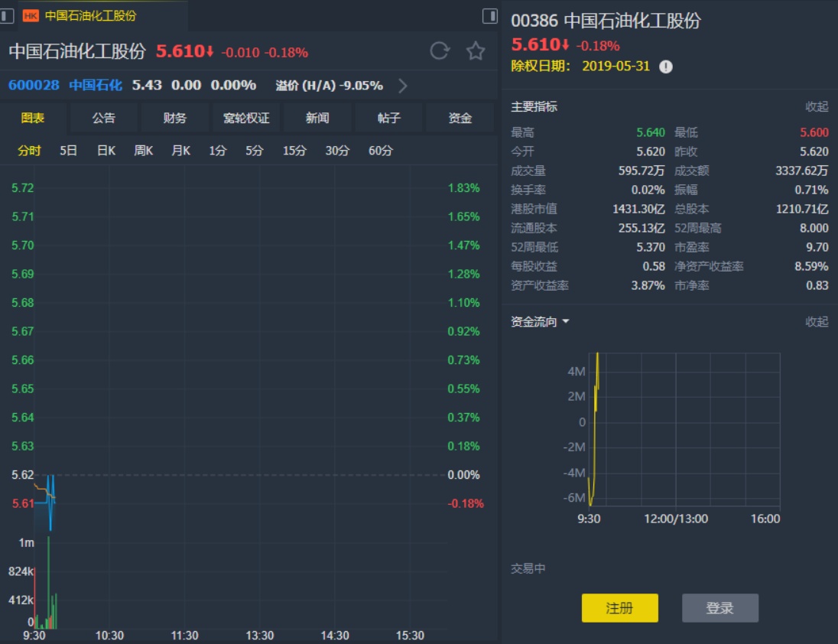Add stock to favorites with star icon
The width and height of the screenshot is (838, 644).
476,51
